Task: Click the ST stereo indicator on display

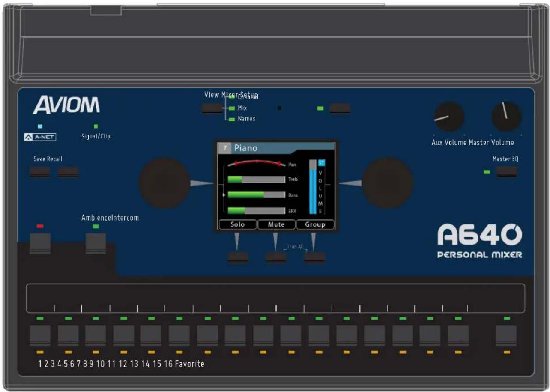Action: click(322, 163)
